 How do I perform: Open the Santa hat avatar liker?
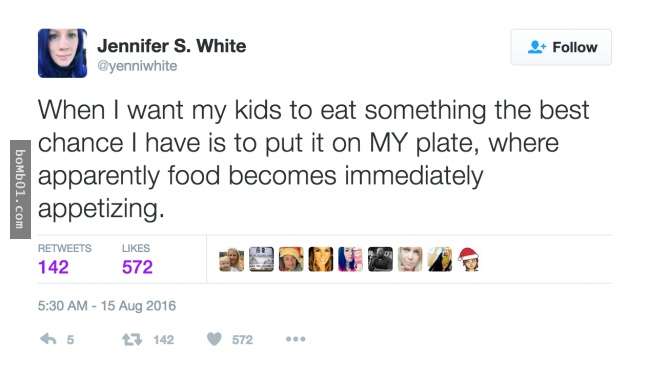(469, 259)
